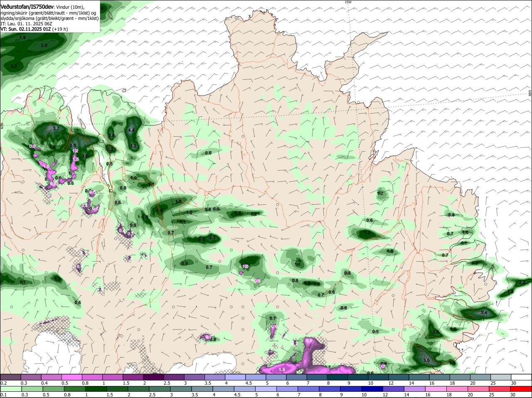This screenshot has width=532, height=398.
Task: Pick the white snow swatch after 30
Action: [x=522, y=377]
